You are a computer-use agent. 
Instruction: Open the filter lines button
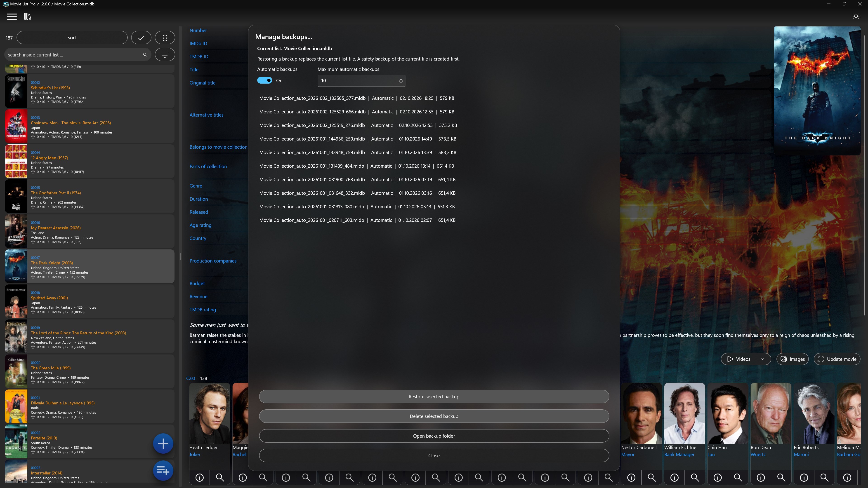pos(165,54)
